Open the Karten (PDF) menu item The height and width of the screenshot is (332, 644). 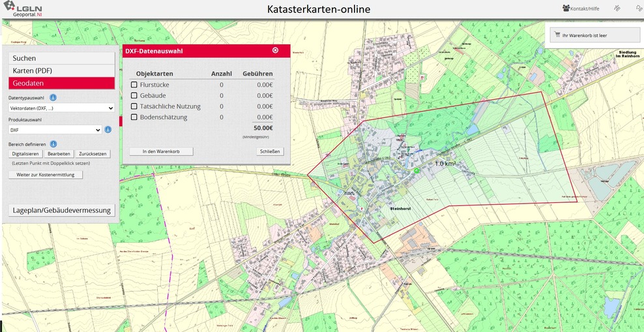[x=61, y=70]
